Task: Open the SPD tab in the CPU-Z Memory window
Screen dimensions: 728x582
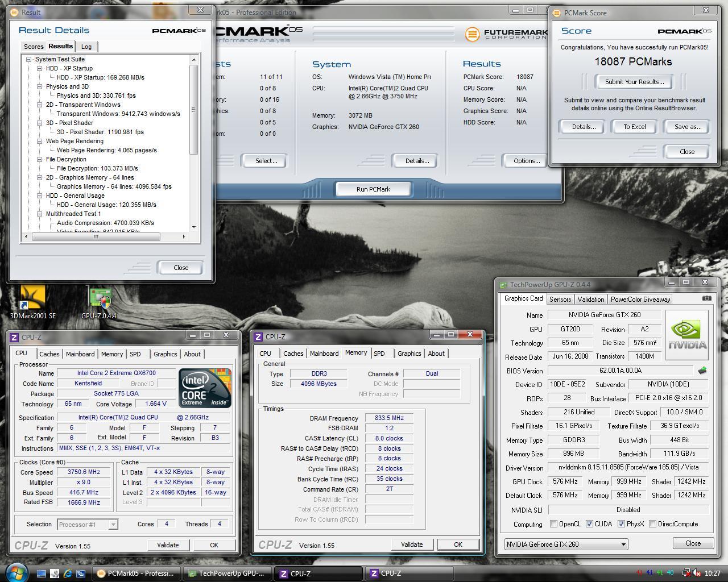Action: click(x=379, y=354)
